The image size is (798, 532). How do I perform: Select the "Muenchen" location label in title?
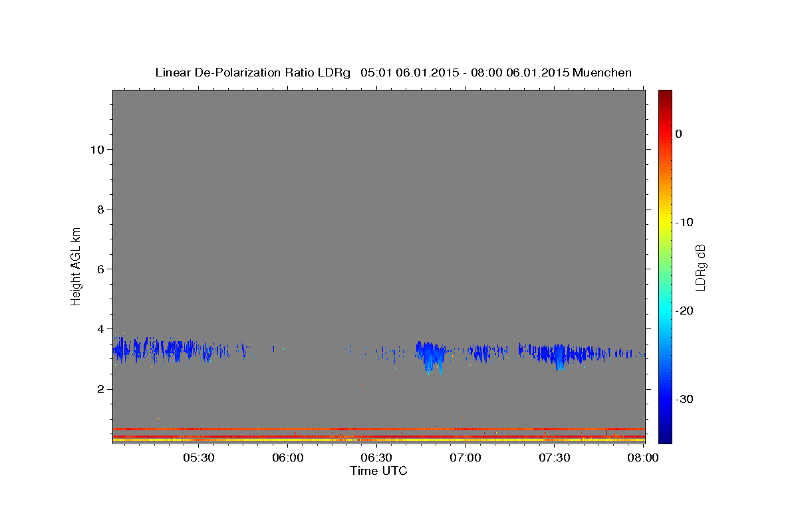[x=602, y=72]
